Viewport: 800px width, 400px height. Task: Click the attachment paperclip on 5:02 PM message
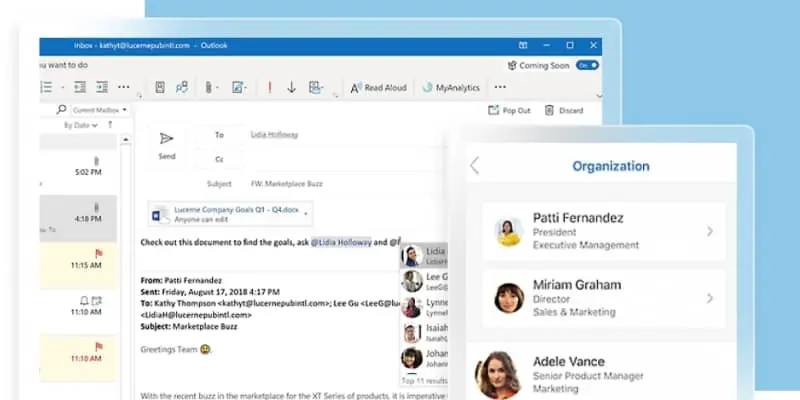click(x=96, y=161)
